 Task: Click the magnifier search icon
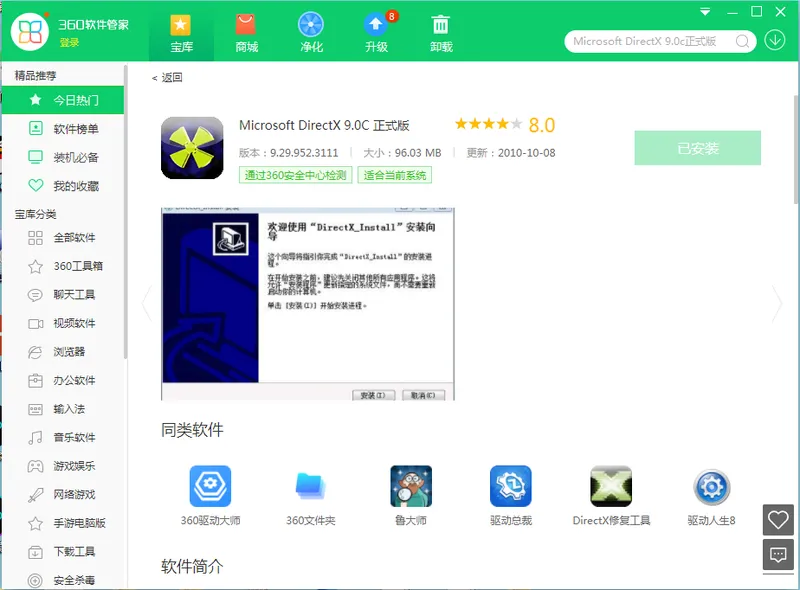742,41
